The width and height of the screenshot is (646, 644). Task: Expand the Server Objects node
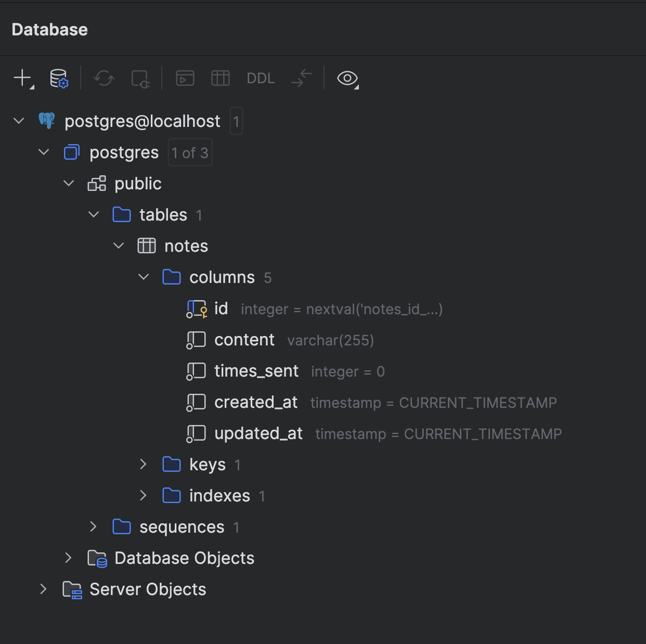pyautogui.click(x=43, y=589)
